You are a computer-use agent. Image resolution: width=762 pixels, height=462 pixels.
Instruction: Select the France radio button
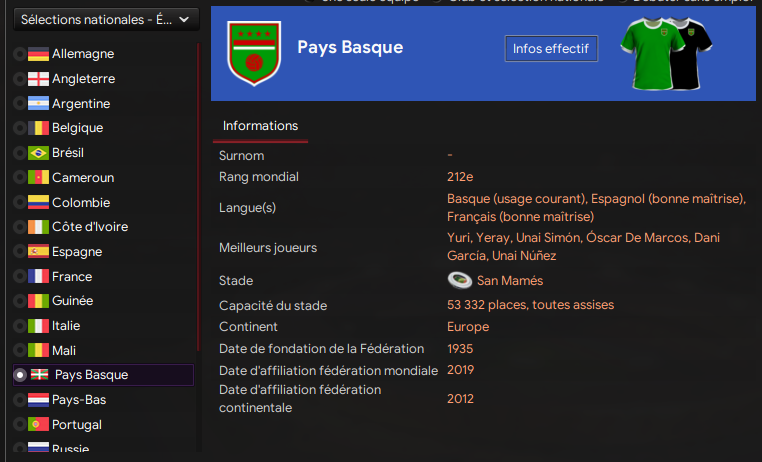(x=19, y=277)
